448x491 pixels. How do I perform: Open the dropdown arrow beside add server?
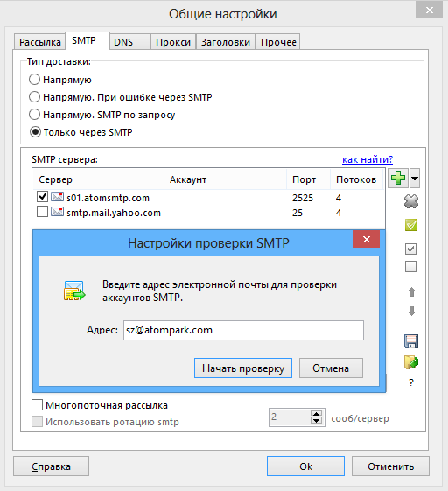415,179
